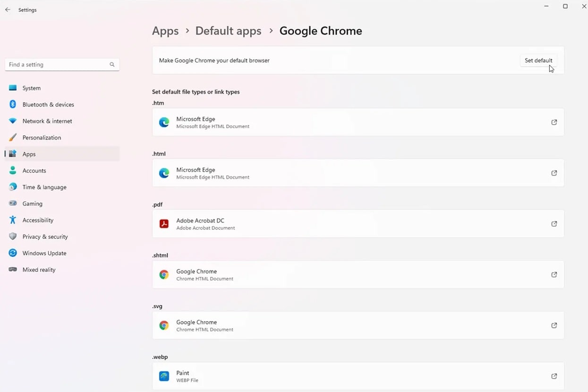Go to Network & internet
Viewport: 588px width, 392px height.
[62, 121]
